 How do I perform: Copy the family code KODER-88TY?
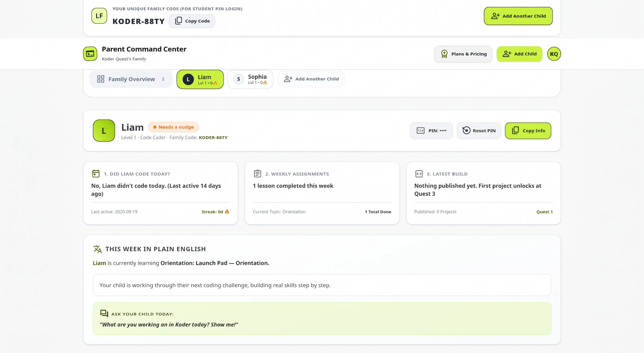[192, 21]
